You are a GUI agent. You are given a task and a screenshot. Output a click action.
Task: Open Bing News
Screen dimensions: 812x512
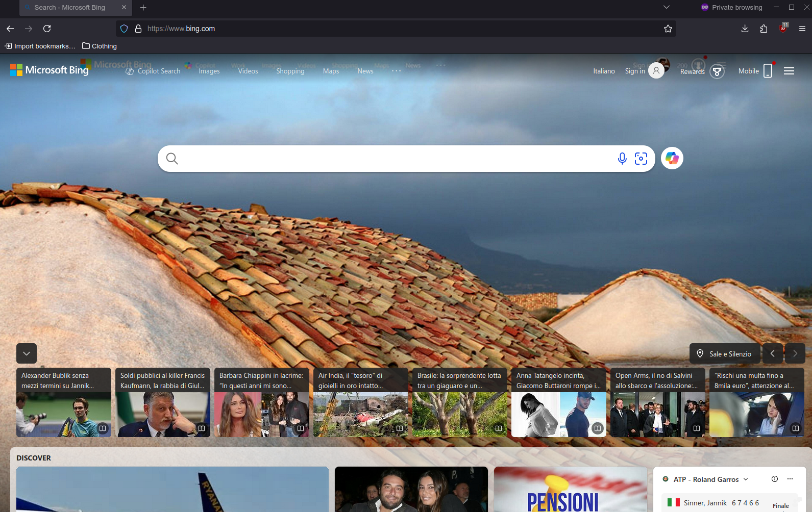click(365, 71)
